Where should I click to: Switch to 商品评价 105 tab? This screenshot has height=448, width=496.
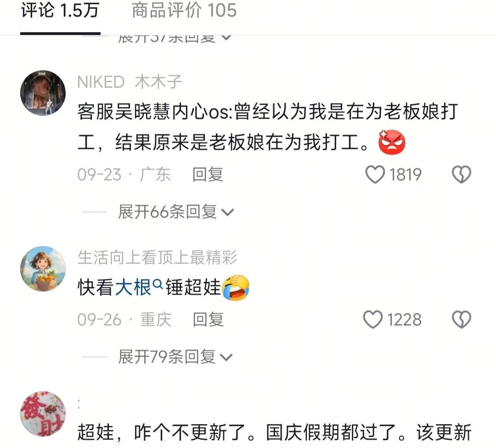184,10
